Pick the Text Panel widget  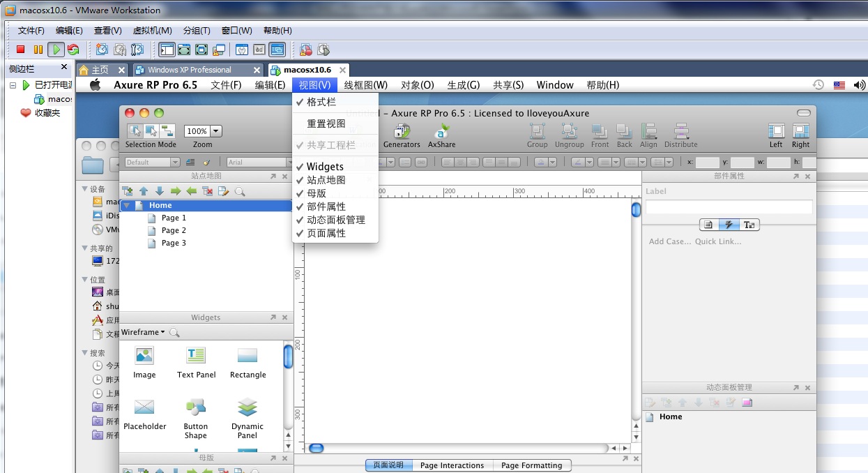[196, 363]
